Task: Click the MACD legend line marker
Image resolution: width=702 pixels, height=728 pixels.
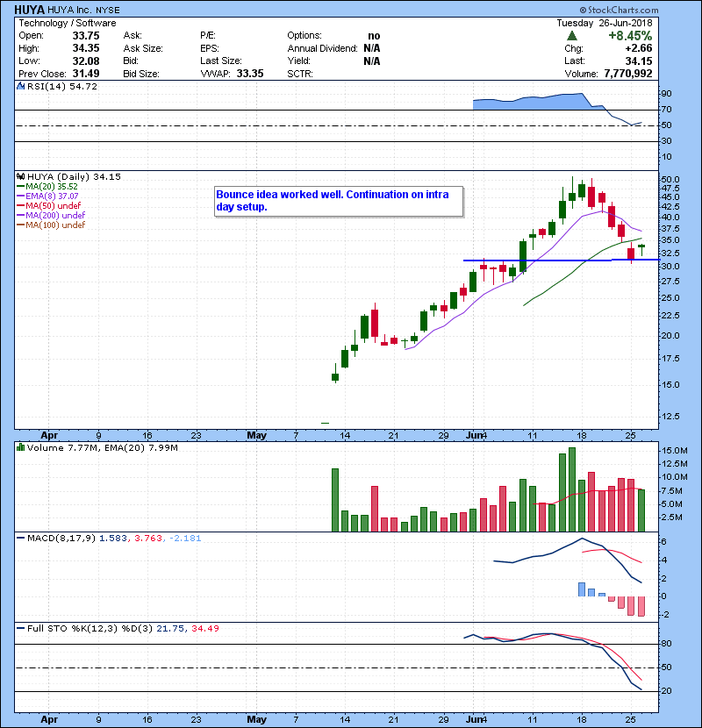Action: pos(20,539)
